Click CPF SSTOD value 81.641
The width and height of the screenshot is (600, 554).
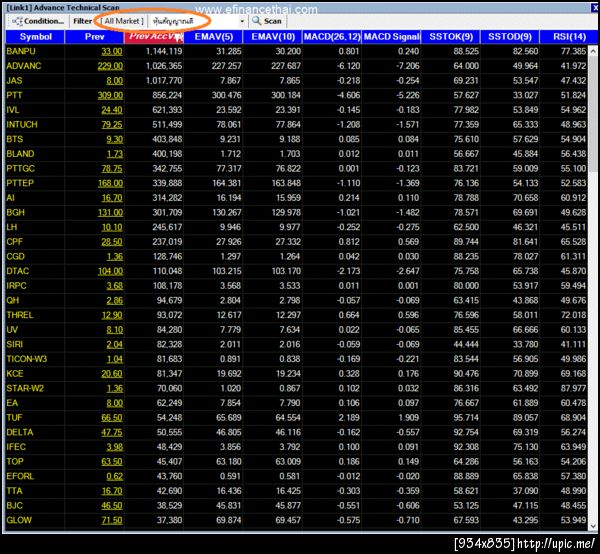525,242
